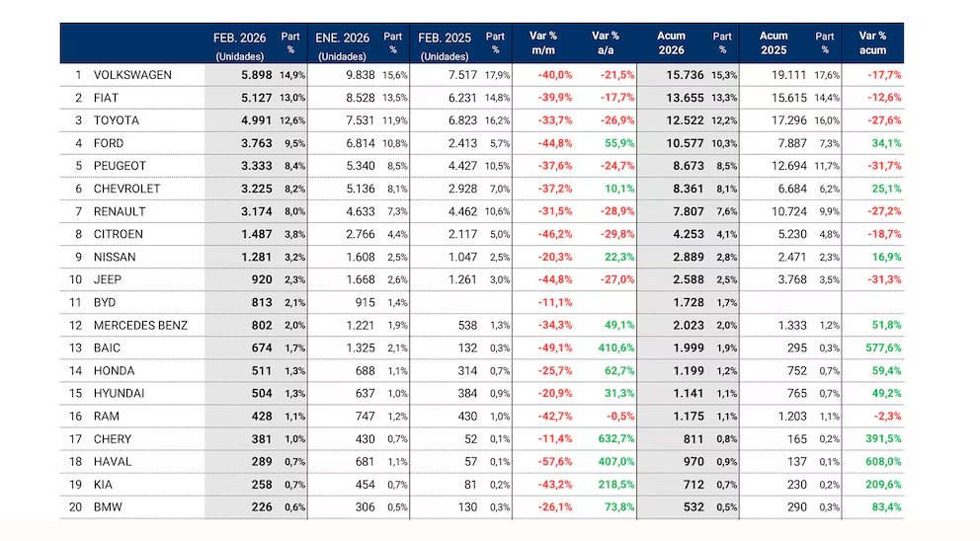Click the CHEVROLET row label
This screenshot has height=541, width=980.
[125, 189]
